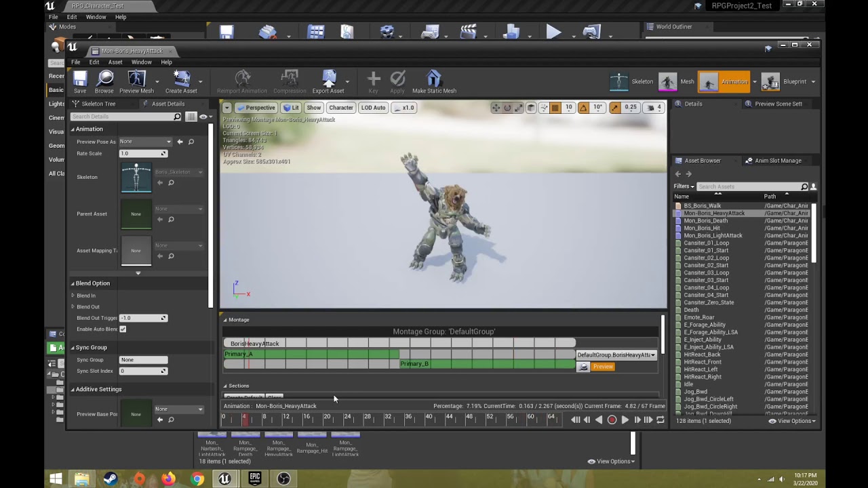Screen dimensions: 868x488
Task: Jump to end of animation
Action: point(648,420)
